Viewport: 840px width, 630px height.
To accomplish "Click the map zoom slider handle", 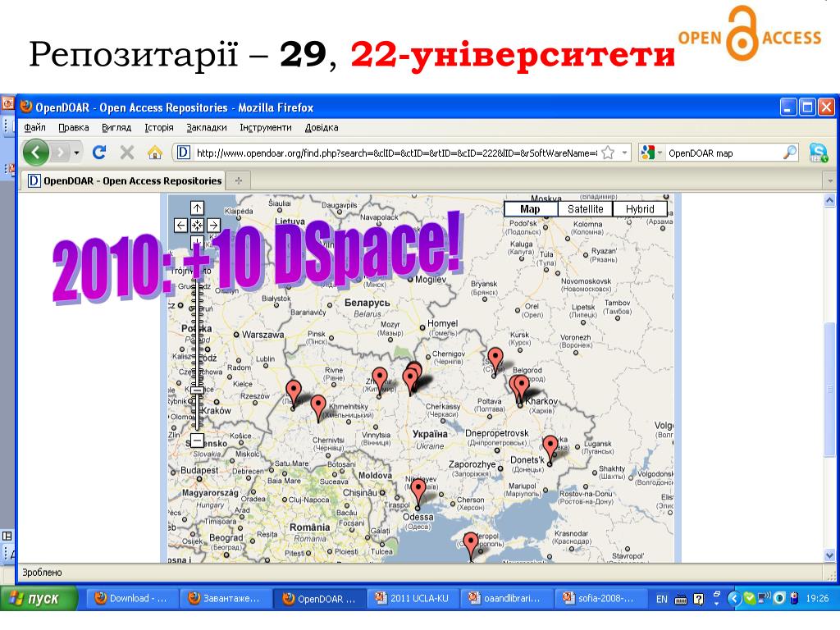I will pyautogui.click(x=197, y=390).
